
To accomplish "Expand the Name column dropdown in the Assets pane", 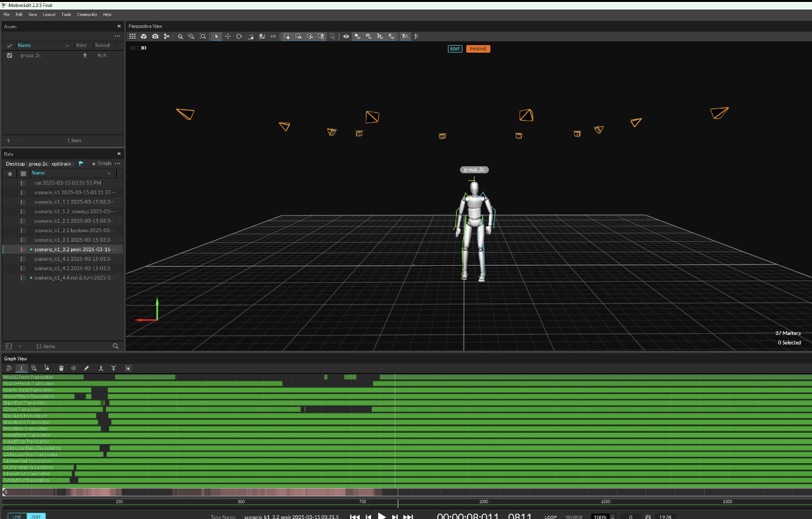I will click(67, 46).
